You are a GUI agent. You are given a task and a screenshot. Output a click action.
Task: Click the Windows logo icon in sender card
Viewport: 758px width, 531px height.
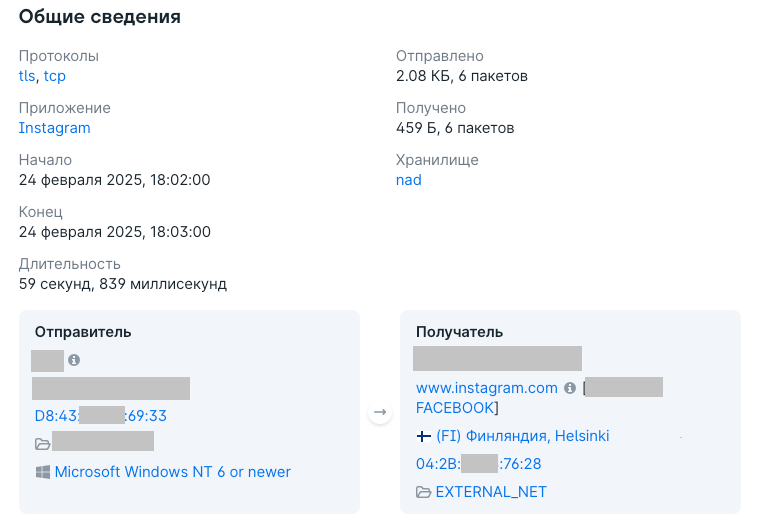pyautogui.click(x=43, y=472)
